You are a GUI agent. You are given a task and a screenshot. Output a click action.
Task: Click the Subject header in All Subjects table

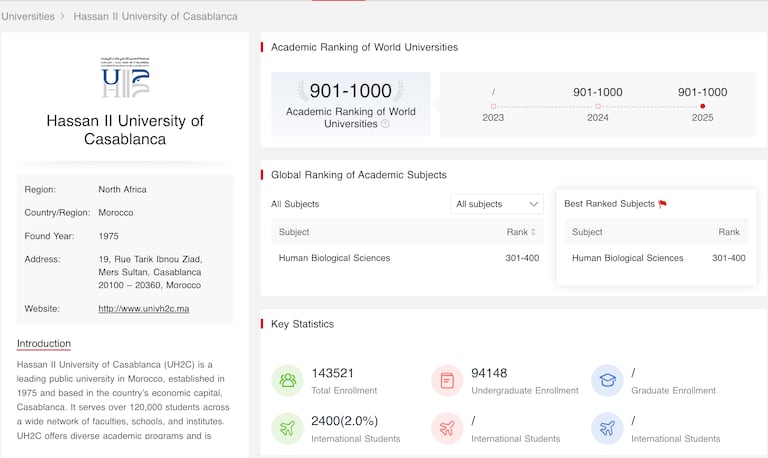pyautogui.click(x=294, y=232)
